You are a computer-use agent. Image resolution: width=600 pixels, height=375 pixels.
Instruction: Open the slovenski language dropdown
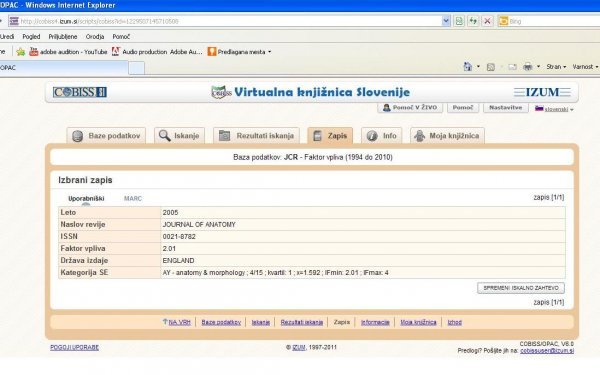coord(554,109)
